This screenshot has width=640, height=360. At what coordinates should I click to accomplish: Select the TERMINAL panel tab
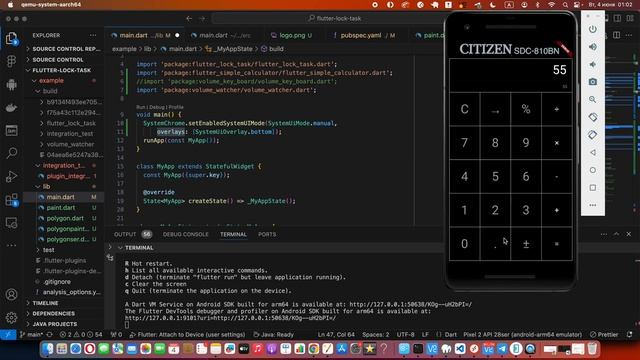[x=233, y=234]
